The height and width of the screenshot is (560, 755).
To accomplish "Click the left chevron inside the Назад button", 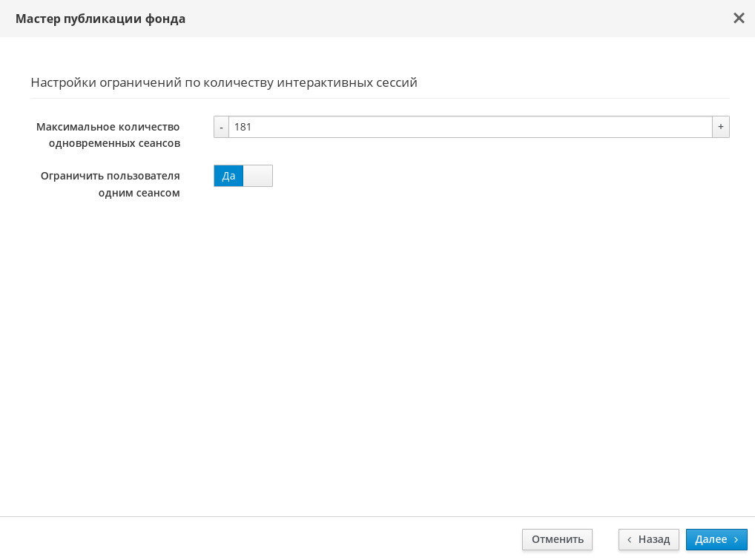I will coord(629,540).
